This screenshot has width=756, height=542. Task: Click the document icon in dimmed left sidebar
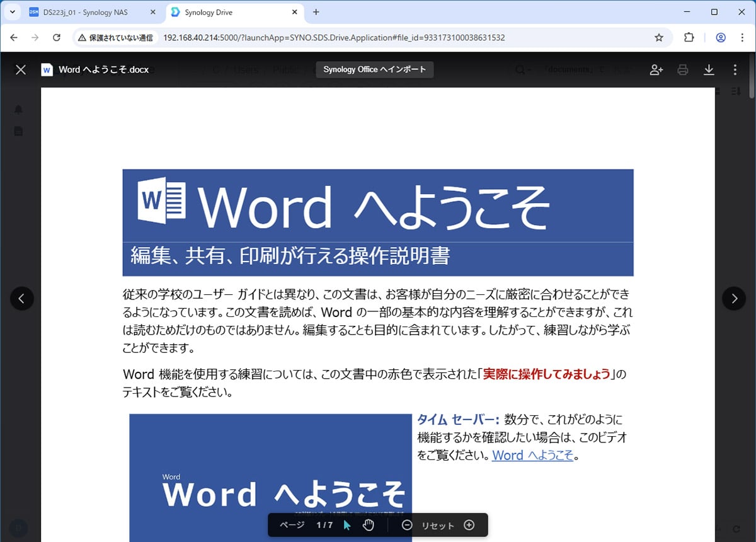click(x=19, y=131)
